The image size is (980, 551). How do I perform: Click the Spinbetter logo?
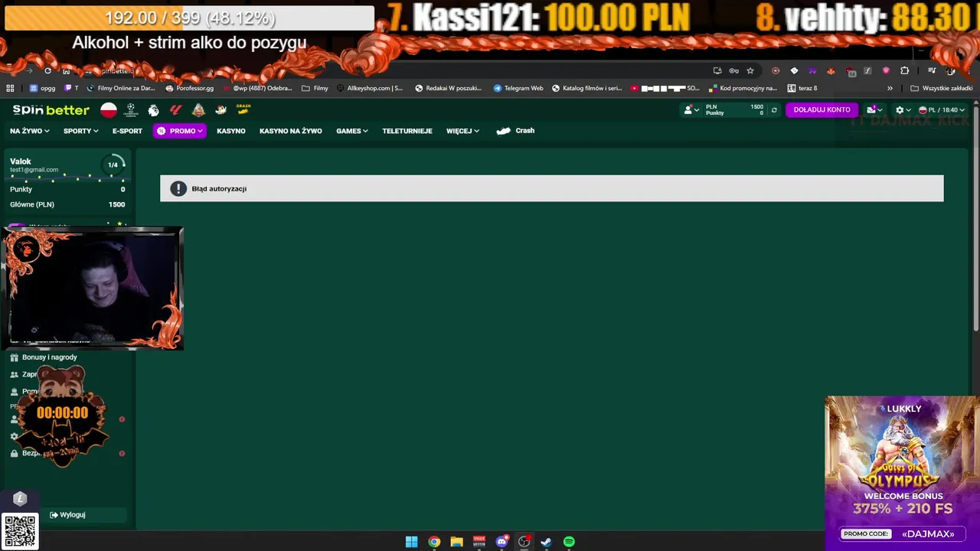click(51, 110)
